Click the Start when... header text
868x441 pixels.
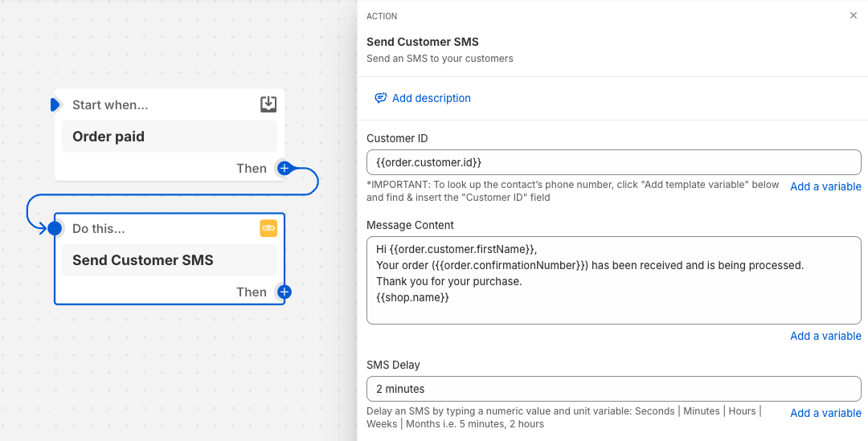[x=110, y=104]
